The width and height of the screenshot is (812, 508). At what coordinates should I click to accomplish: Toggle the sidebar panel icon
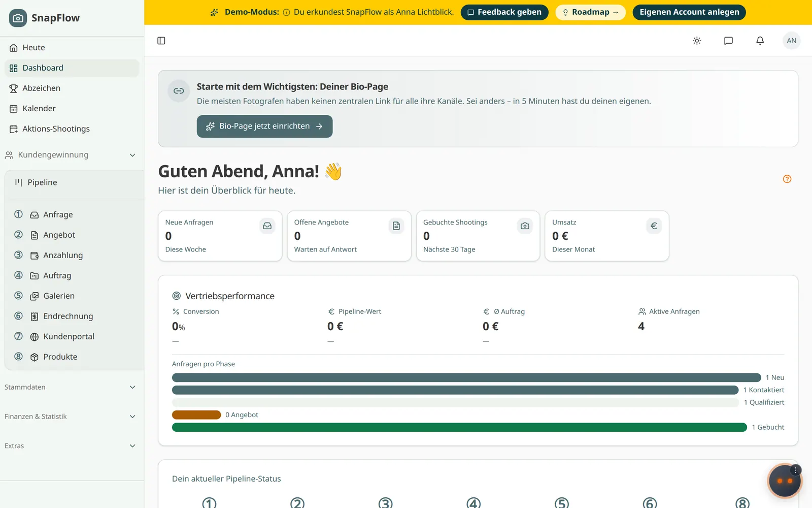pyautogui.click(x=161, y=41)
